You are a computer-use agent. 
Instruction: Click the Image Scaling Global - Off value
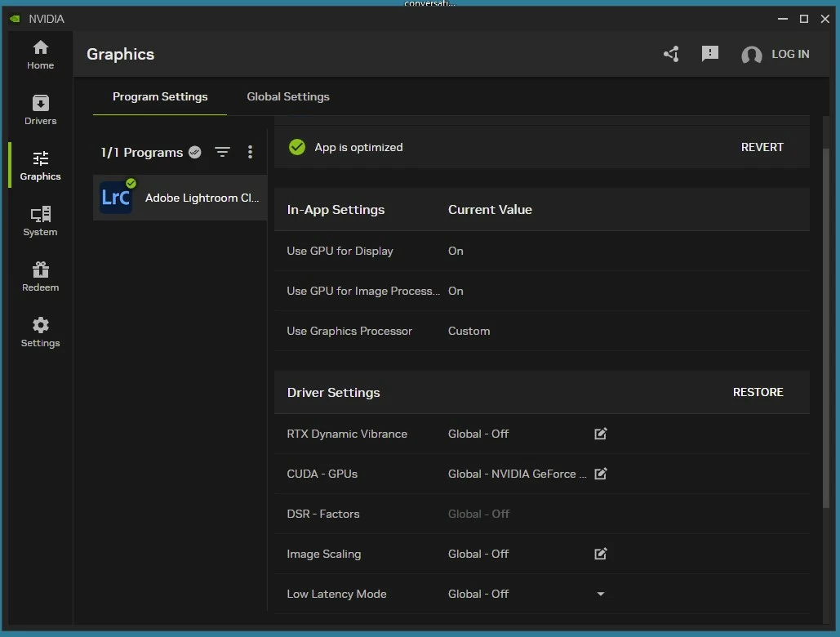pyautogui.click(x=478, y=554)
